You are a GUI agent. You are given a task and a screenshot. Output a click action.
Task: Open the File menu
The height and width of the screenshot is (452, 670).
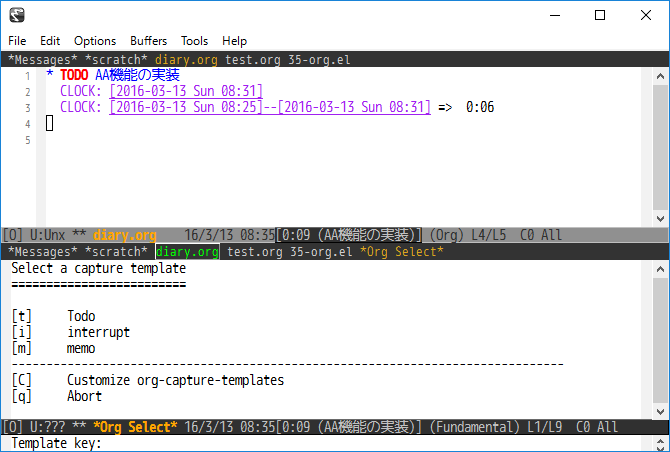point(17,41)
